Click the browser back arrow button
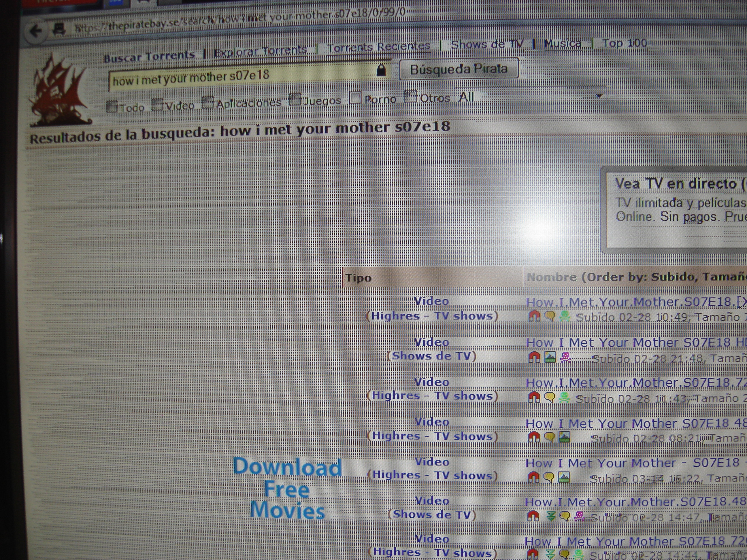The height and width of the screenshot is (560, 747). point(36,32)
